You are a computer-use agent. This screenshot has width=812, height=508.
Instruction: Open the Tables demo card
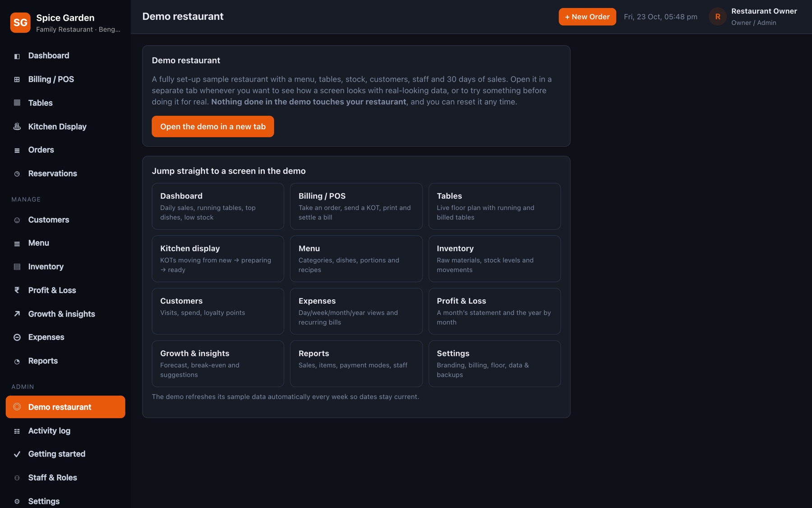tap(494, 206)
